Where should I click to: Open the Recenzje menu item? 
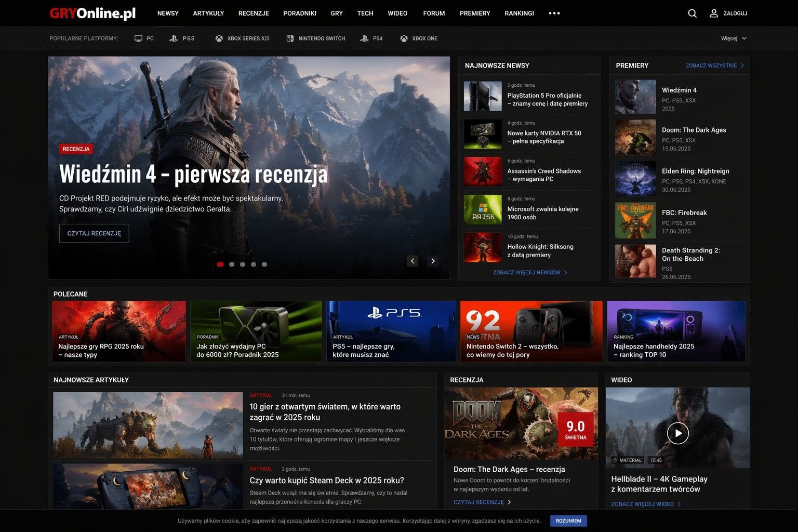254,14
